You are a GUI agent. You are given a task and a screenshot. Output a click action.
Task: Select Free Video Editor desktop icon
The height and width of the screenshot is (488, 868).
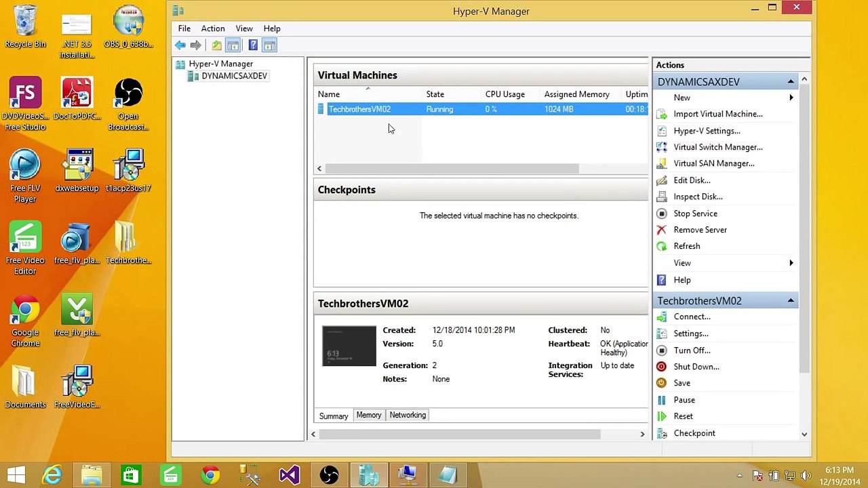[25, 249]
